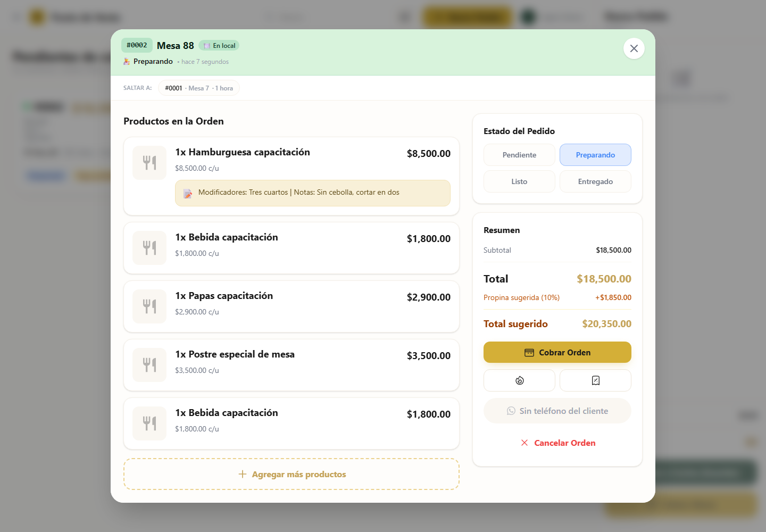Click the '$3,500.00 c/u' unit price
Viewport: 766px width, 532px height.
[x=197, y=370]
